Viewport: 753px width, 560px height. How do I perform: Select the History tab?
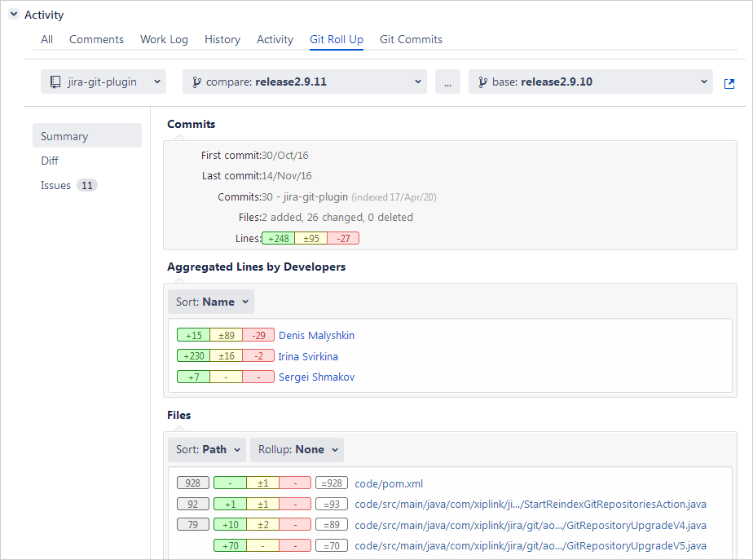[x=222, y=39]
